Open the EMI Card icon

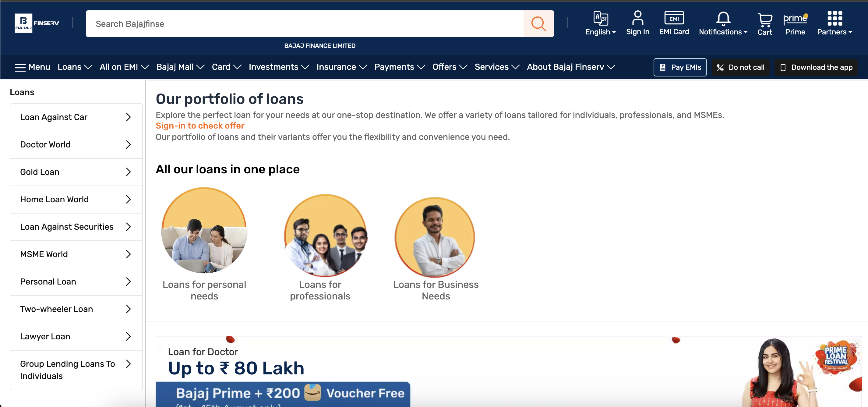[x=674, y=18]
